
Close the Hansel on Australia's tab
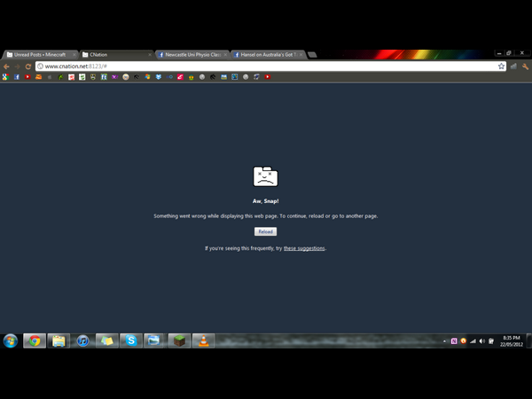pyautogui.click(x=301, y=55)
